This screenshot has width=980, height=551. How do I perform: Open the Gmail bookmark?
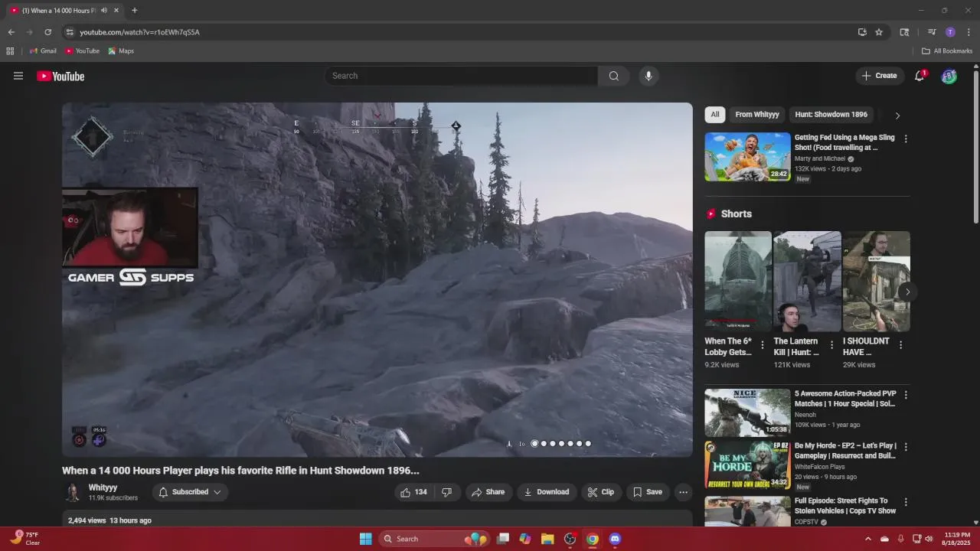43,51
